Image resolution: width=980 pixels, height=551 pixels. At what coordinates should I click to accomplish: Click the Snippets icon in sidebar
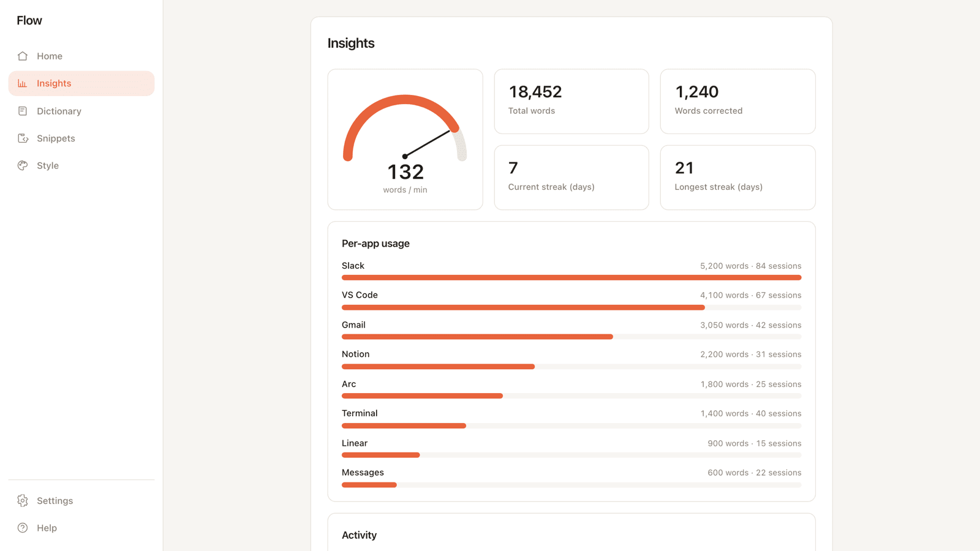tap(23, 138)
